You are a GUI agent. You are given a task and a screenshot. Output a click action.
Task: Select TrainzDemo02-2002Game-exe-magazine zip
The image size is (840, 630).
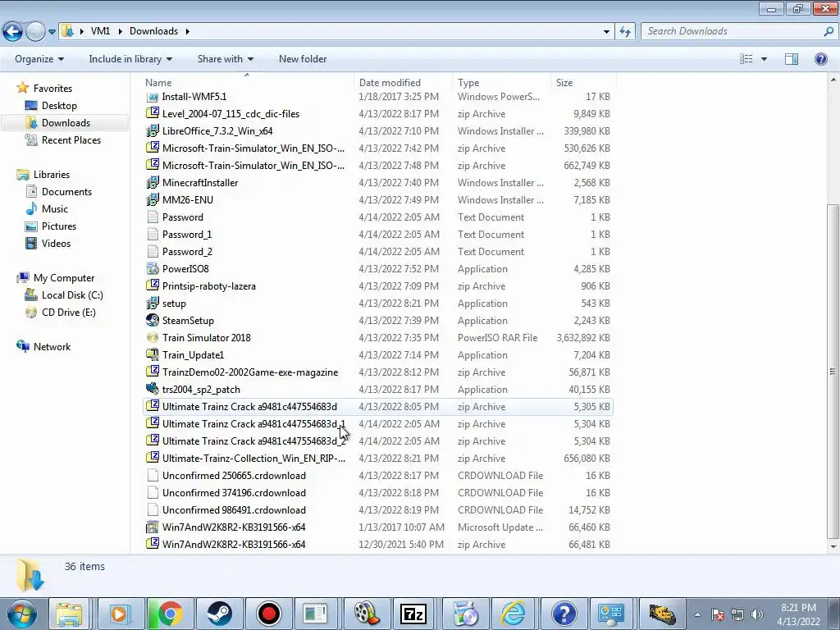tap(250, 372)
